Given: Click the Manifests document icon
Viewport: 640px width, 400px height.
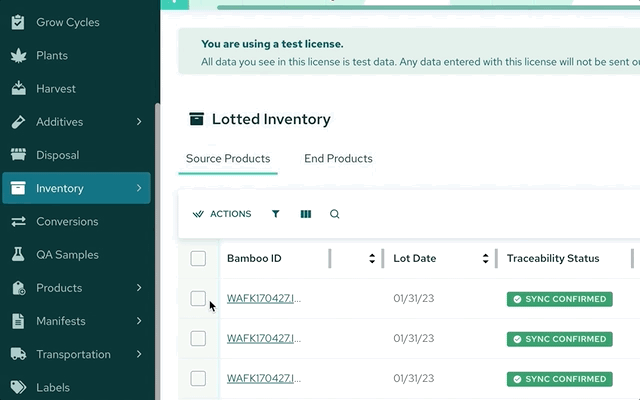Looking at the screenshot, I should [18, 321].
